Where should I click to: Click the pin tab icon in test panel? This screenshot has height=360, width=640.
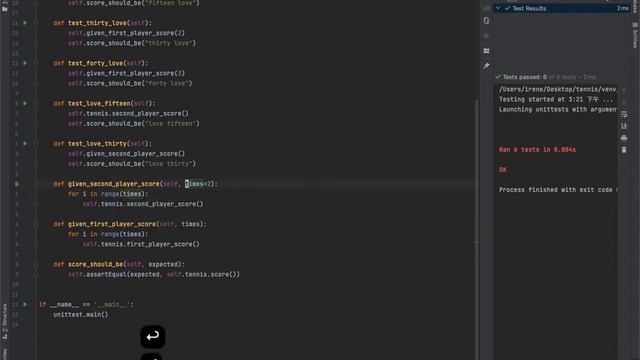pos(486,66)
